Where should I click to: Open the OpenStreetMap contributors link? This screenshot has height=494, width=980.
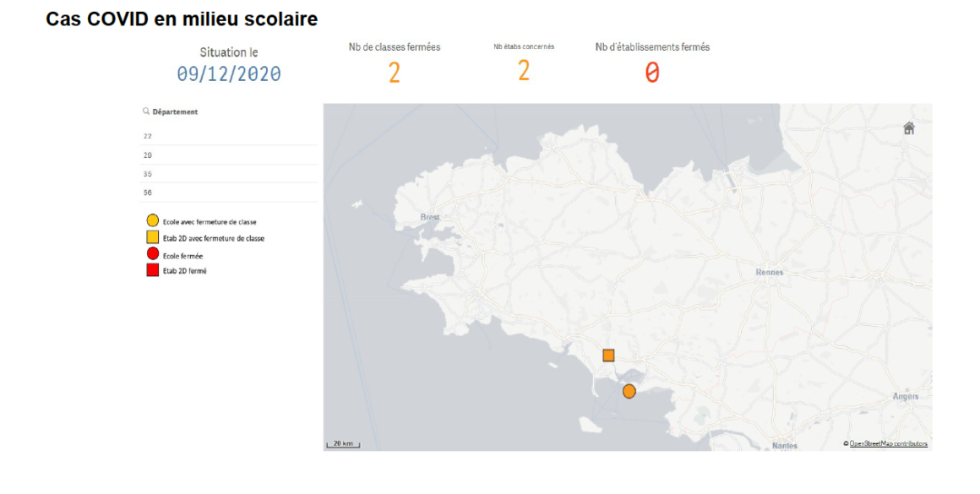coord(888,443)
